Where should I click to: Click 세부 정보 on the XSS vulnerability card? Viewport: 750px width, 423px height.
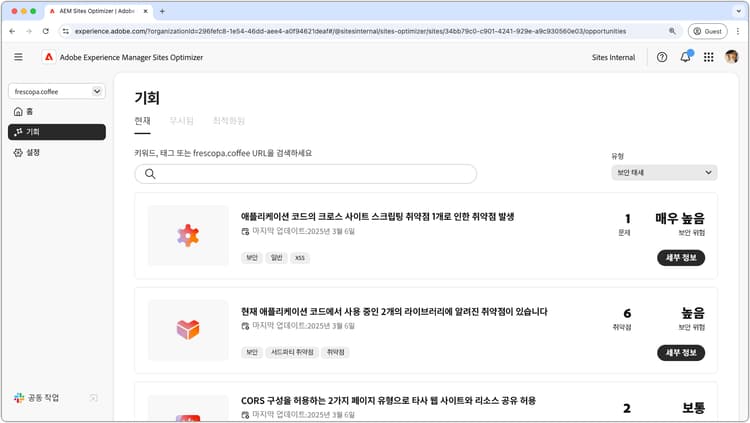coord(681,258)
